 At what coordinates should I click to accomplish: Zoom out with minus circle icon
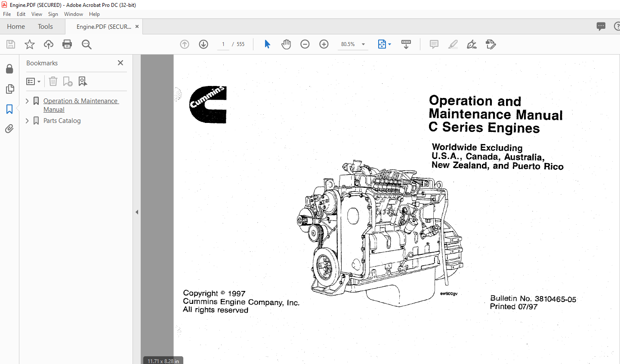pos(305,44)
